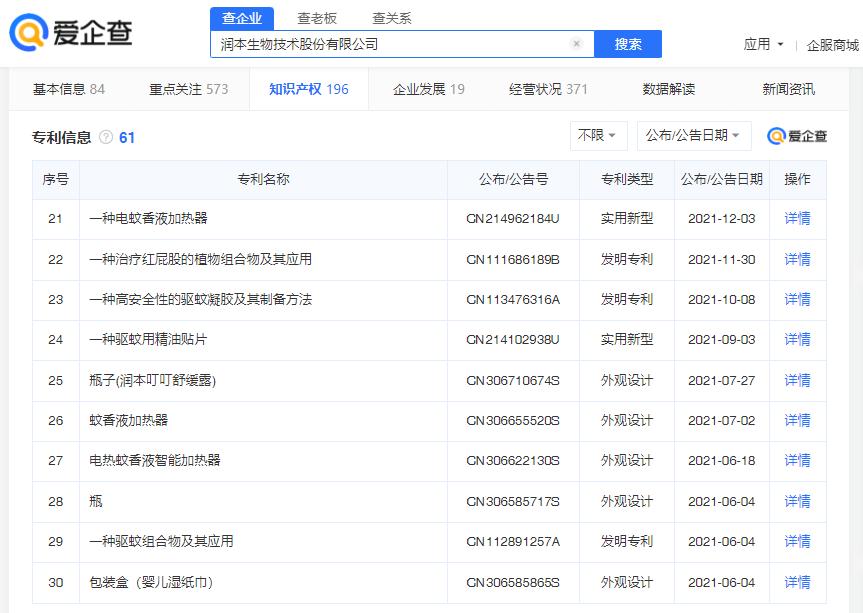The width and height of the screenshot is (863, 613).
Task: Open 详情 for 电热蚊香液智能加热器
Action: 797,461
